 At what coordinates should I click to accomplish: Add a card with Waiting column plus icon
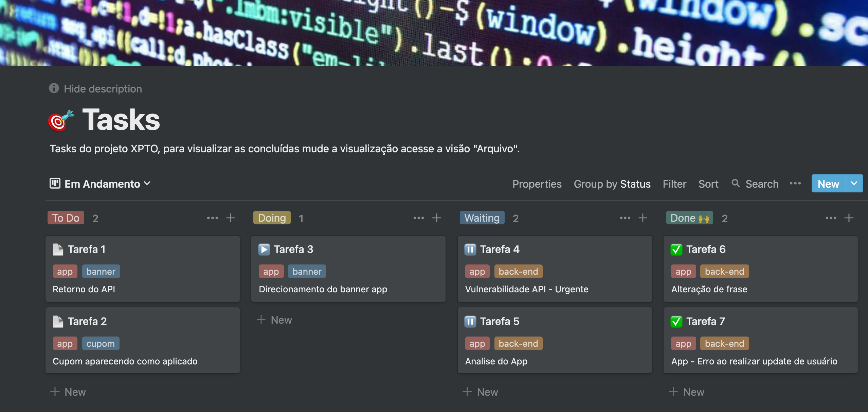point(643,218)
